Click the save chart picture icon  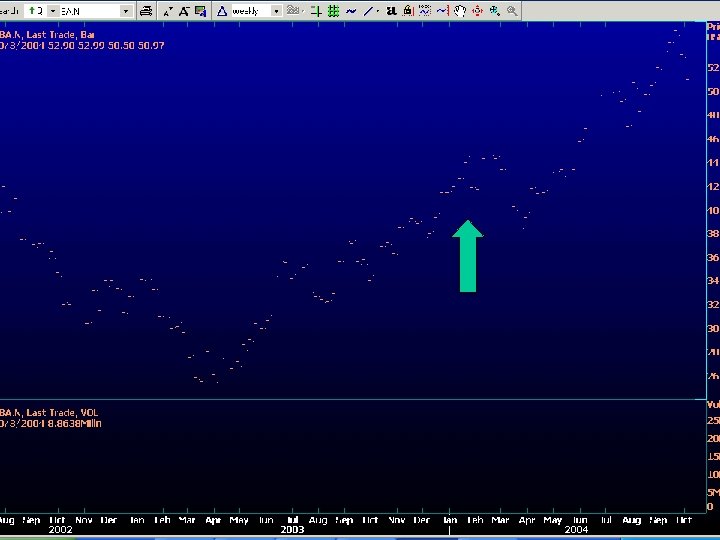click(200, 11)
